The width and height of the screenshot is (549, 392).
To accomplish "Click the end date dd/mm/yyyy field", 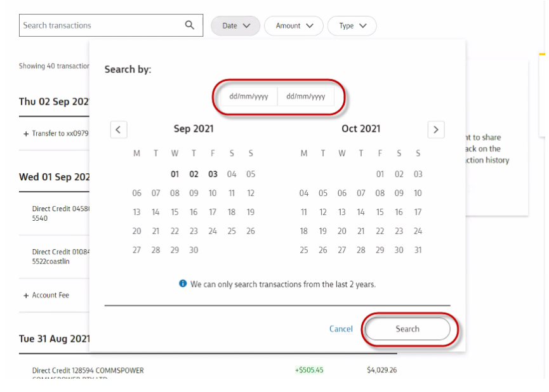I will pyautogui.click(x=305, y=97).
